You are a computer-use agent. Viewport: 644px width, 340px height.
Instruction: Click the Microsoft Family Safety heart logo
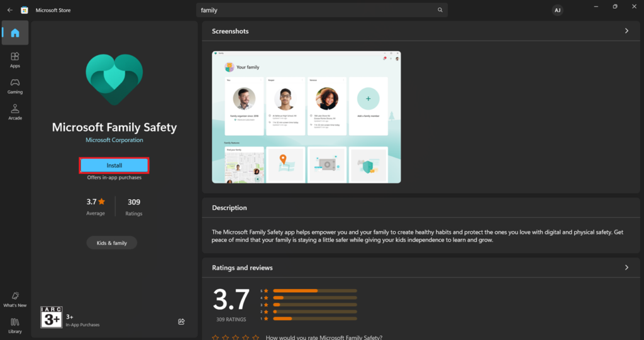114,79
